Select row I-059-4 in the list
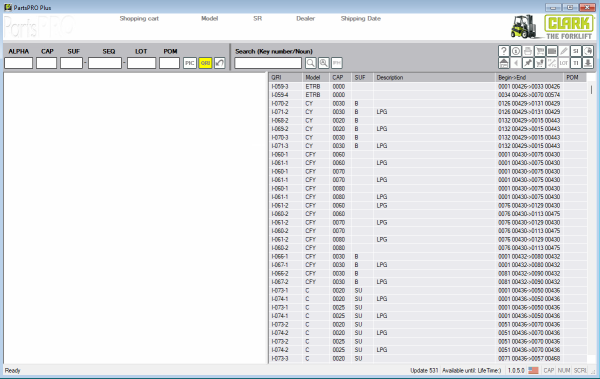Viewport: 600px width, 379px height. (428, 95)
